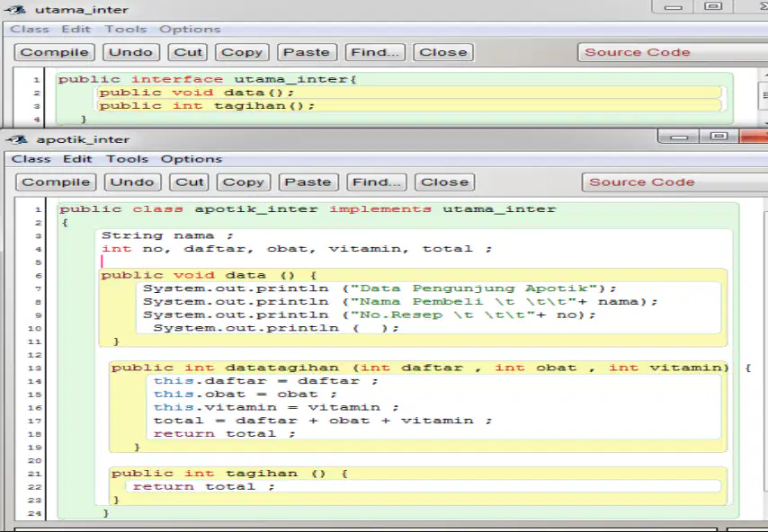768x532 pixels.
Task: Click Cut in utama_inter window
Action: point(188,52)
